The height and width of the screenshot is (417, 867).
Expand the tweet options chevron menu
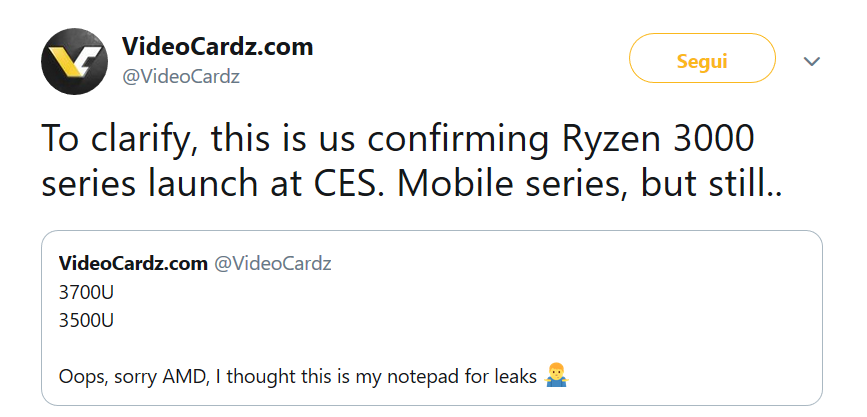click(812, 62)
